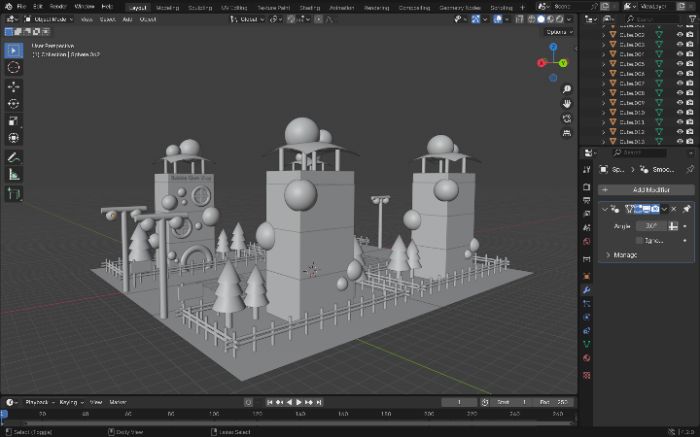Activate the Rotate tool

click(13, 104)
